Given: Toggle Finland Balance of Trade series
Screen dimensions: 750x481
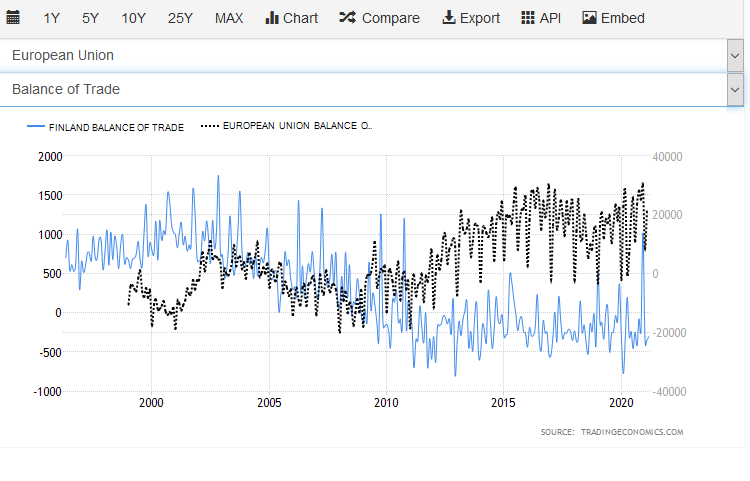Looking at the screenshot, I should (116, 127).
